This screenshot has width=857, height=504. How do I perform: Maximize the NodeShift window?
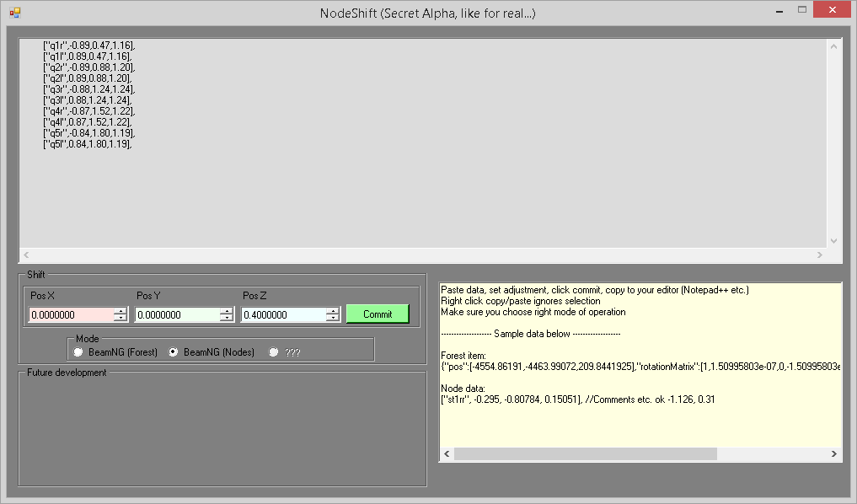pos(801,10)
